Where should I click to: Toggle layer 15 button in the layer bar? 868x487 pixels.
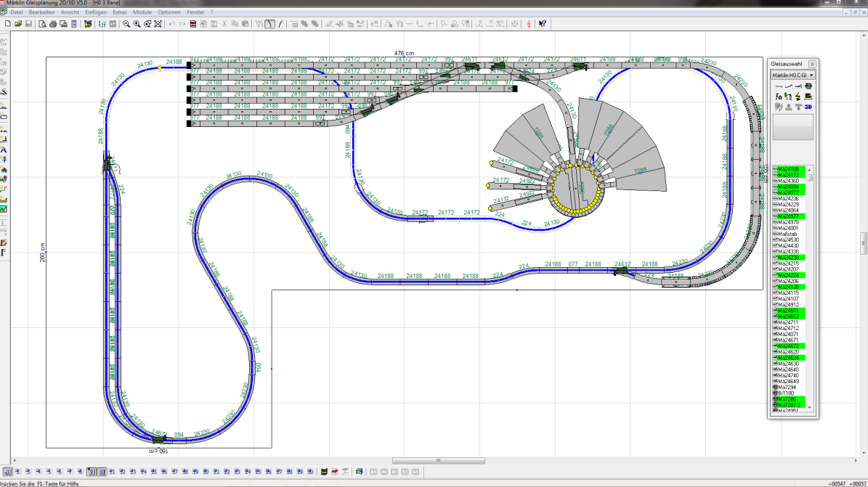pyautogui.click(x=154, y=472)
